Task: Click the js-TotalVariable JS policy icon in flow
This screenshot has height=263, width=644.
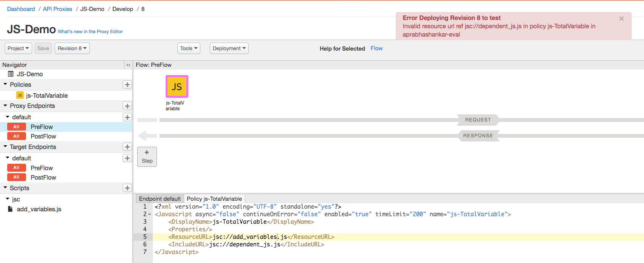Action: click(177, 86)
